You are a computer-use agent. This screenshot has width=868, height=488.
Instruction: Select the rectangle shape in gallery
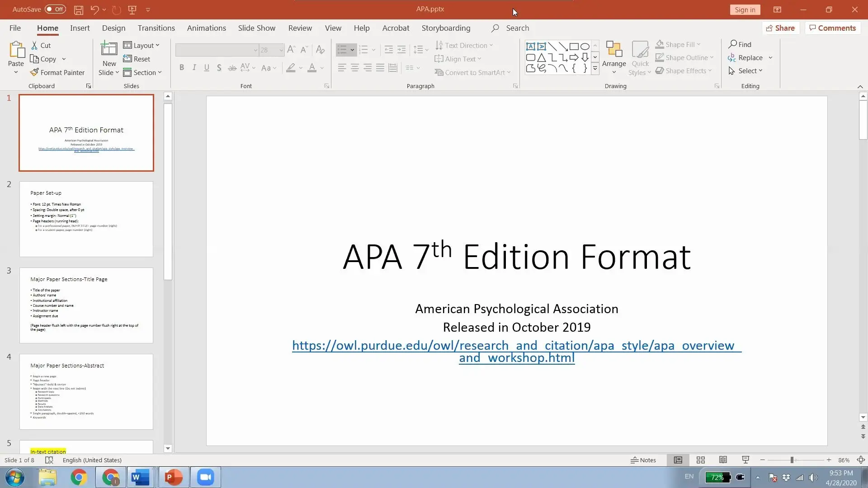click(574, 46)
